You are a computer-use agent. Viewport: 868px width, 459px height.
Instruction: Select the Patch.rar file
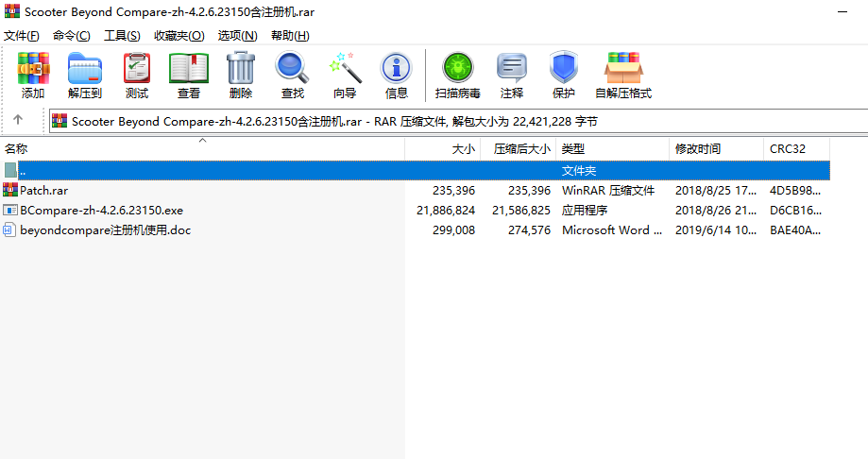pos(43,190)
